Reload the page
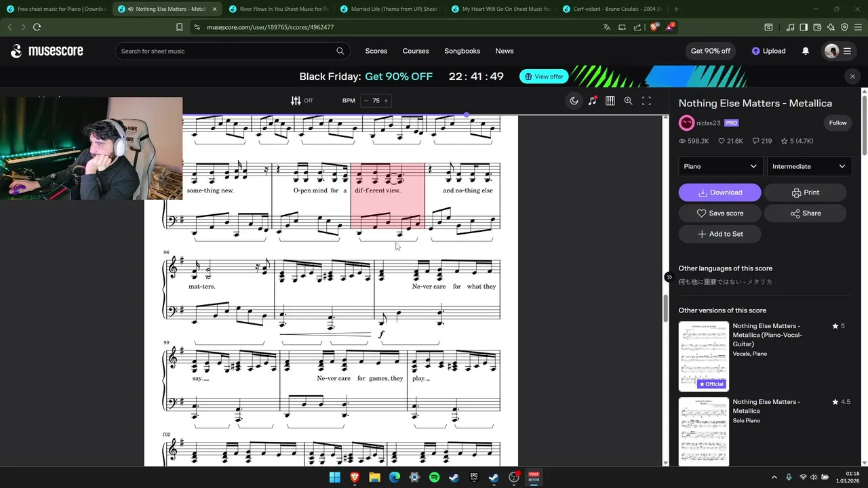Viewport: 868px width, 488px height. coord(37,27)
